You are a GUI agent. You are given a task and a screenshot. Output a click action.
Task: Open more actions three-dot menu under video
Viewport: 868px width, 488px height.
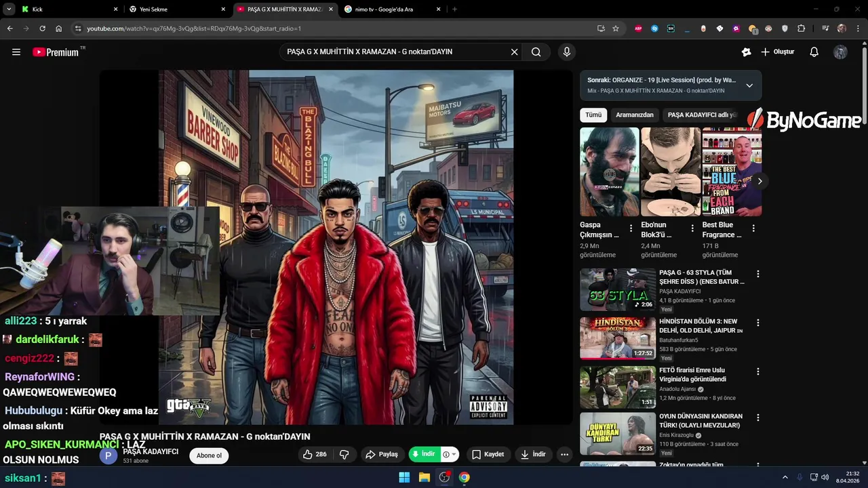(x=564, y=454)
